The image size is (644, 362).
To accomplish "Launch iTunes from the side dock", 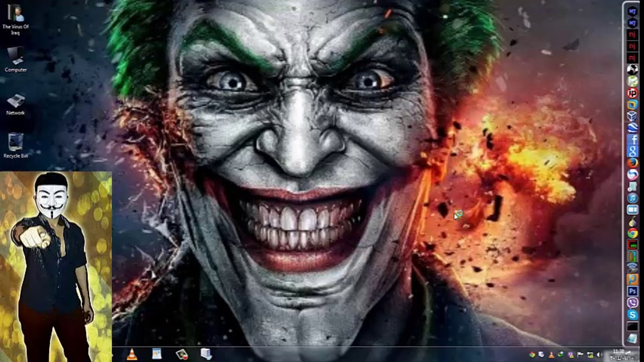I will [632, 197].
